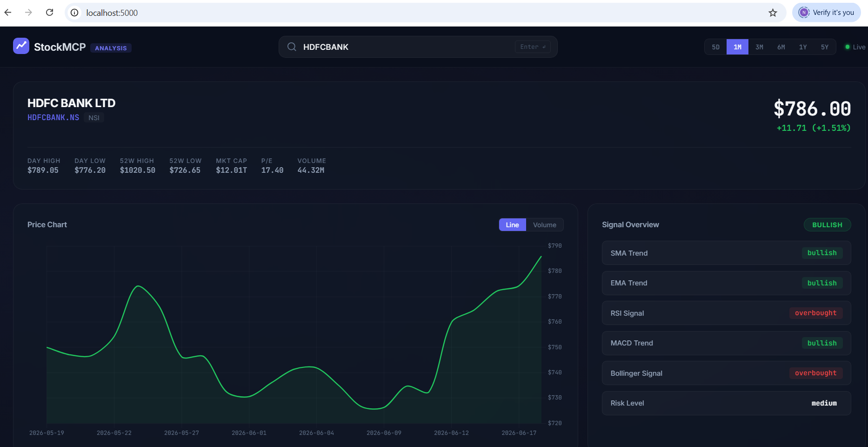The image size is (868, 447).
Task: Click the Price Chart title
Action: (x=47, y=224)
